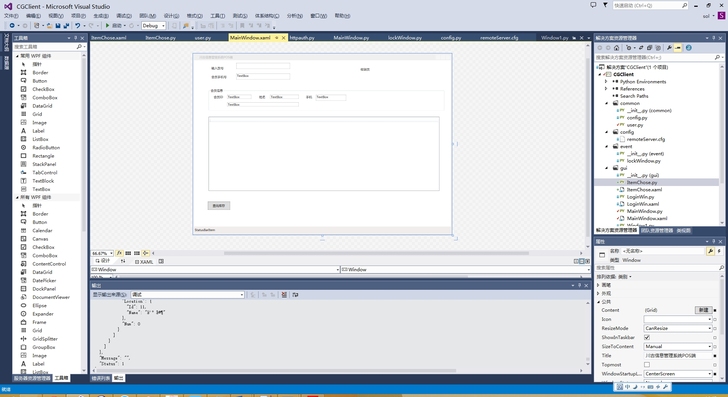Open the SizeToContent Manual dropdown
The image size is (728, 397).
point(678,346)
